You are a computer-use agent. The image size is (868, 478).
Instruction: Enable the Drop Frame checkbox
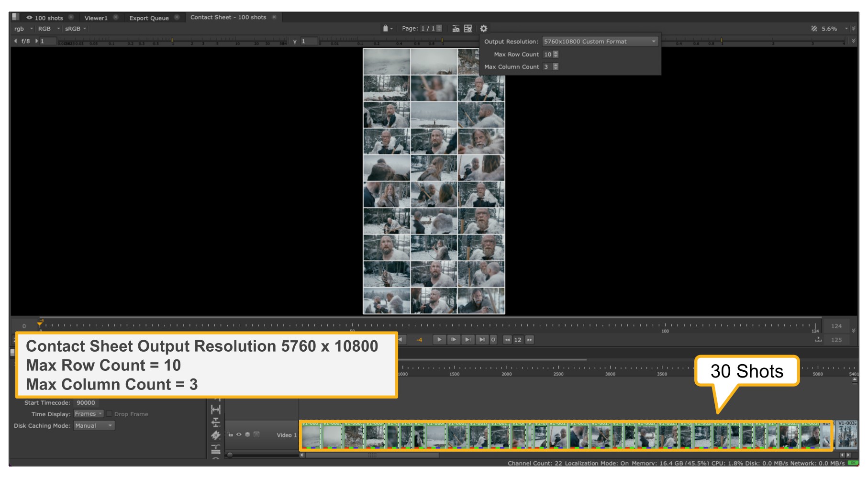click(110, 414)
